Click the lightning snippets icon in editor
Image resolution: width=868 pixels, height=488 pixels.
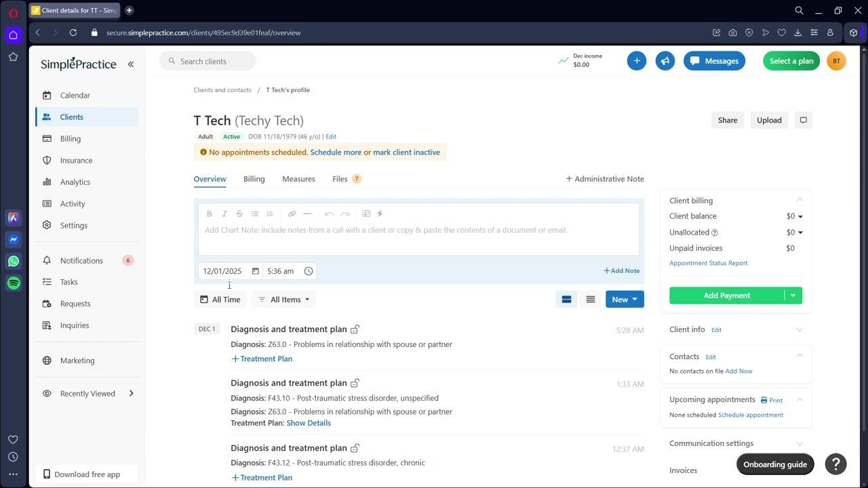[380, 213]
